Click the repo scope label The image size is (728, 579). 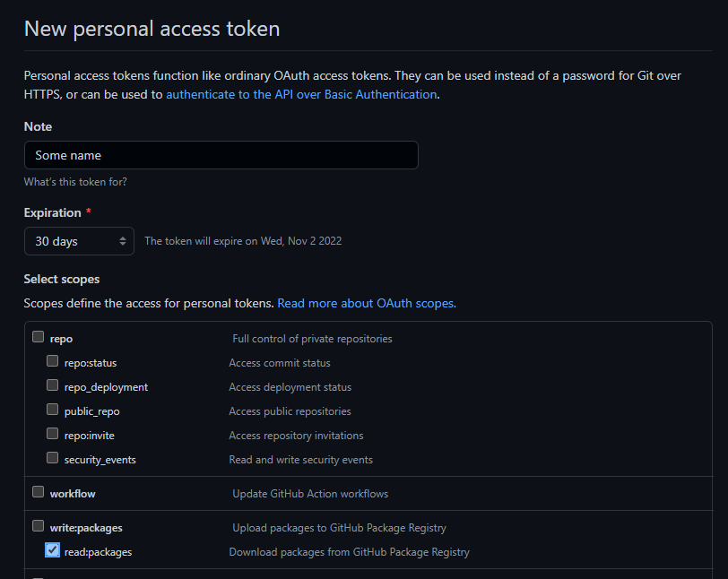tap(61, 339)
